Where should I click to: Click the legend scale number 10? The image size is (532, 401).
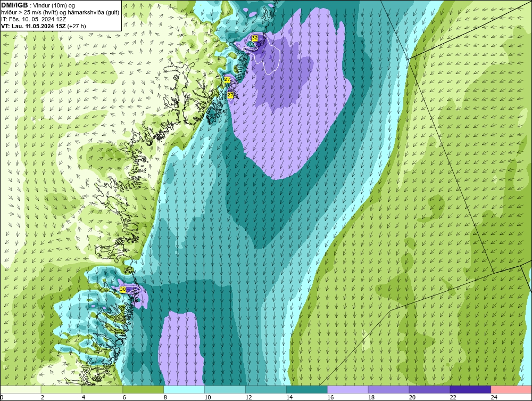point(207,397)
